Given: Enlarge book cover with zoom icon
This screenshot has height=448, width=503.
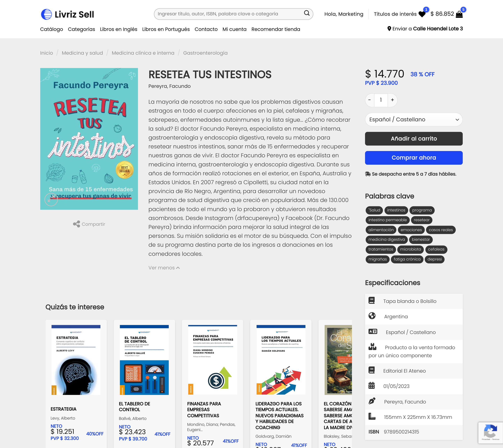Looking at the screenshot, I should point(51,199).
